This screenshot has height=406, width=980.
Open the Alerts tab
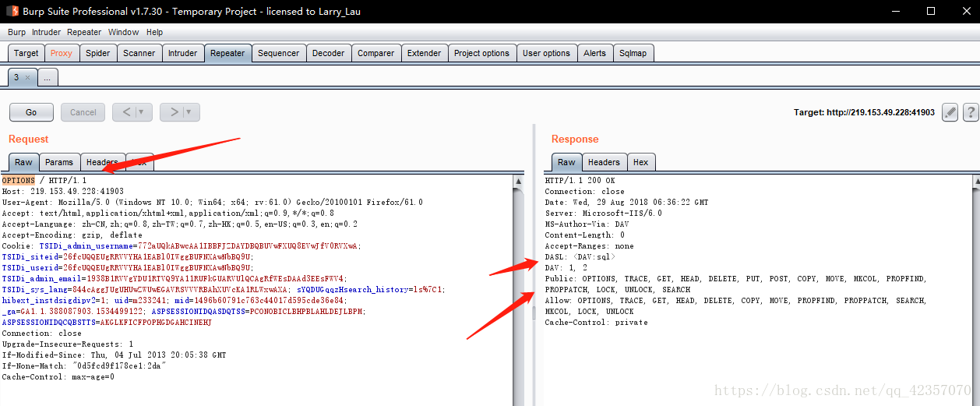(594, 53)
